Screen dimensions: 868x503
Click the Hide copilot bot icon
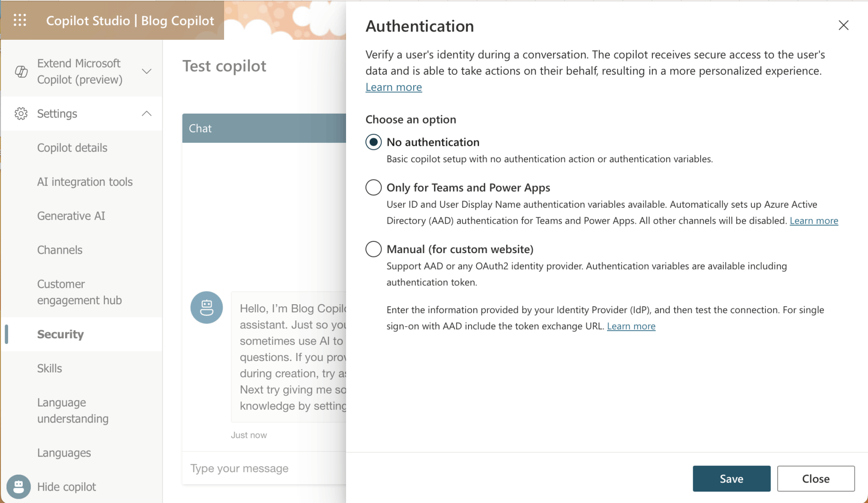[18, 486]
